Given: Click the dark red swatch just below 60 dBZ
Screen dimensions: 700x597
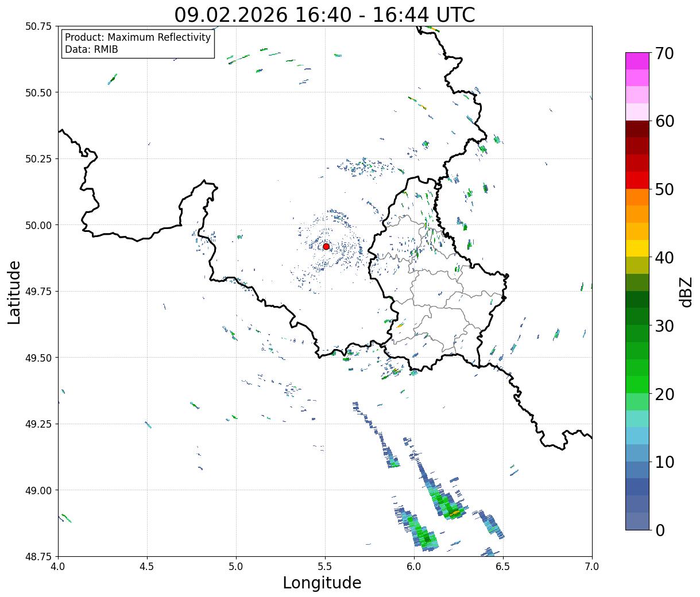Looking at the screenshot, I should 637,129.
